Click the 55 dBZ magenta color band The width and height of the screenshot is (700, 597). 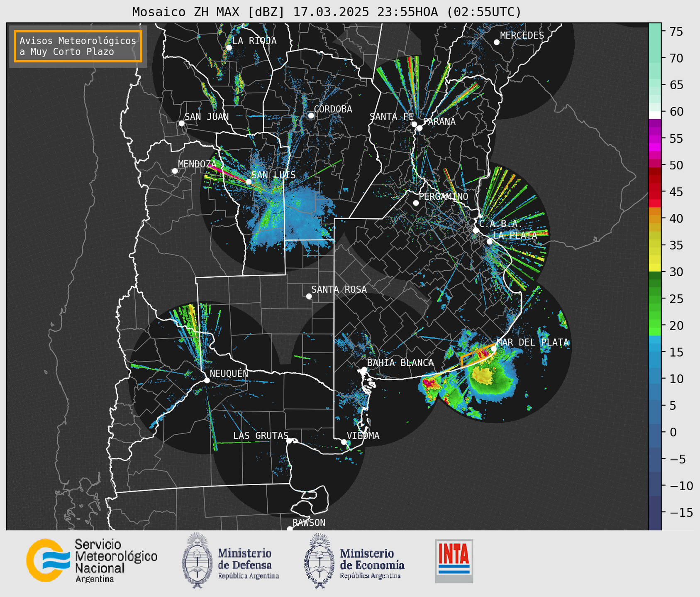[x=655, y=139]
